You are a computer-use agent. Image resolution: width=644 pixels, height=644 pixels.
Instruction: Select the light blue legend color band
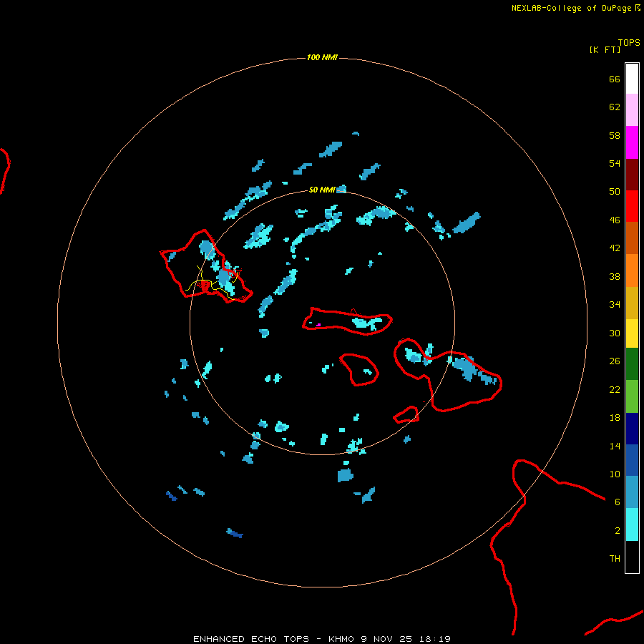tap(632, 492)
